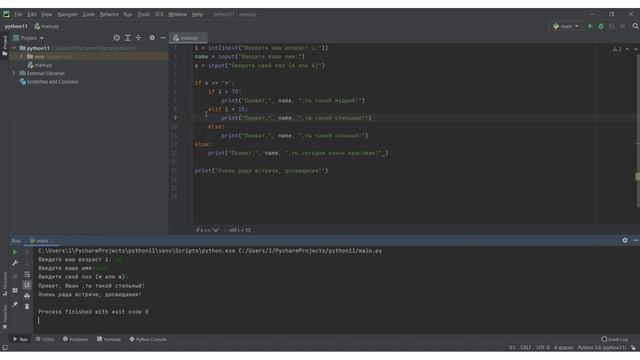Hide the Run tool window
Viewport: 640px width, 360px height.
coord(636,240)
